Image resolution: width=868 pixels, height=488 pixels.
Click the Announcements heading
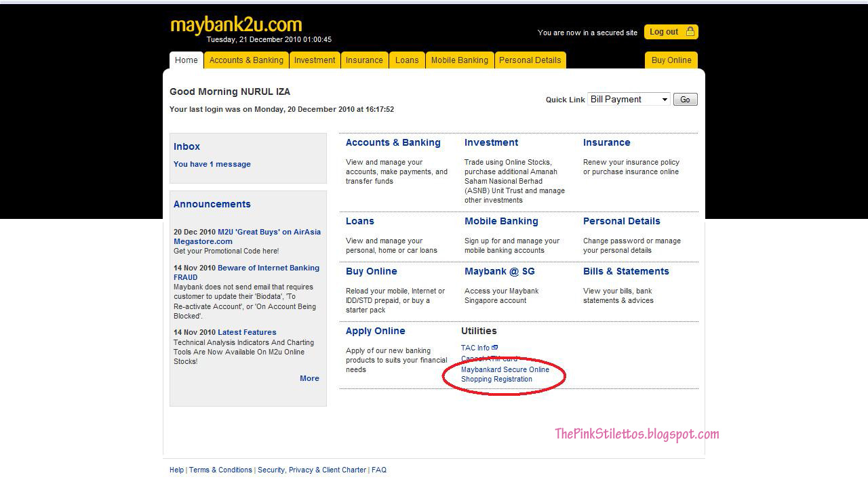(x=212, y=204)
